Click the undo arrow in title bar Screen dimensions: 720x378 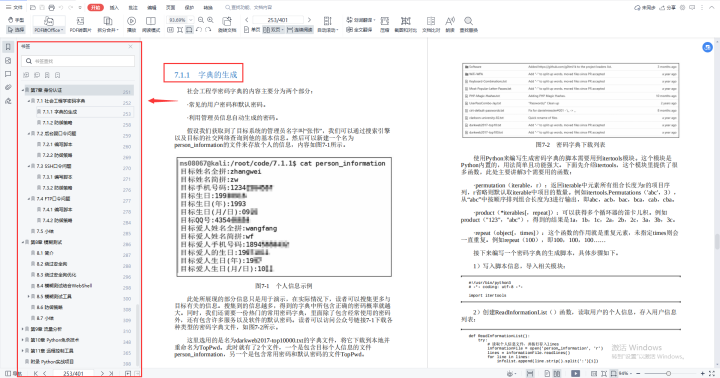click(x=61, y=7)
